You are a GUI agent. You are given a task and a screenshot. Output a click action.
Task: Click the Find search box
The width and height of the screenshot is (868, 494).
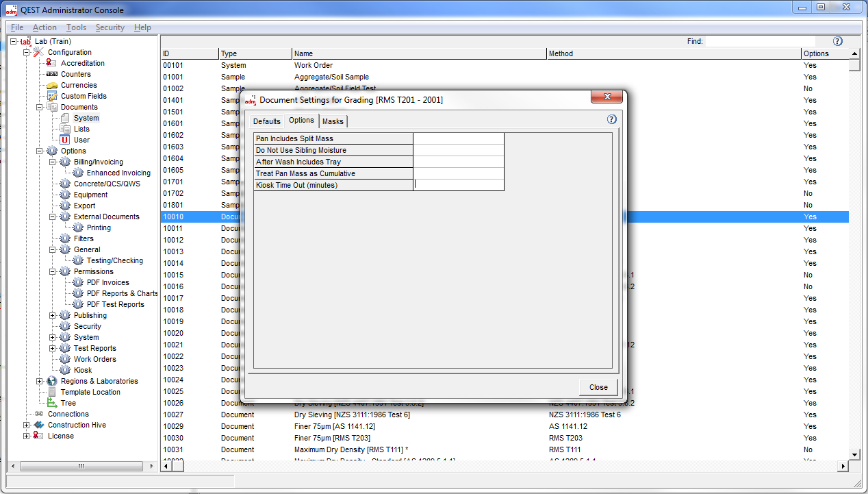pos(760,41)
